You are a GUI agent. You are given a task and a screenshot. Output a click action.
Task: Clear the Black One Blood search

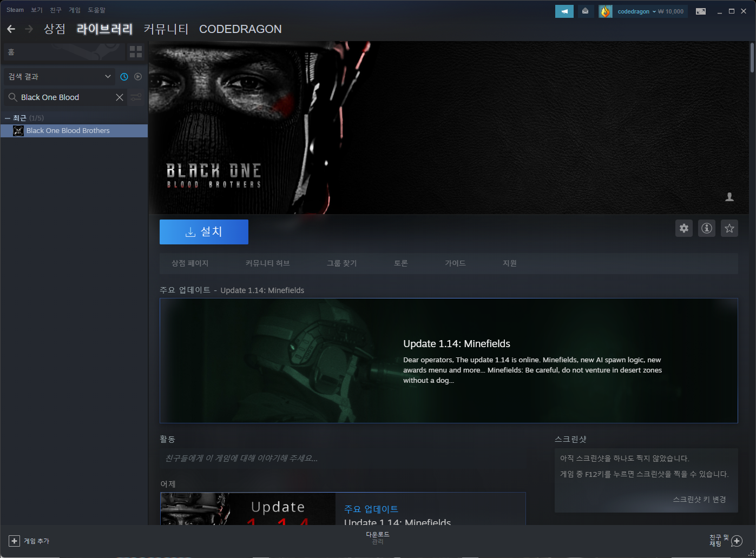pos(120,97)
